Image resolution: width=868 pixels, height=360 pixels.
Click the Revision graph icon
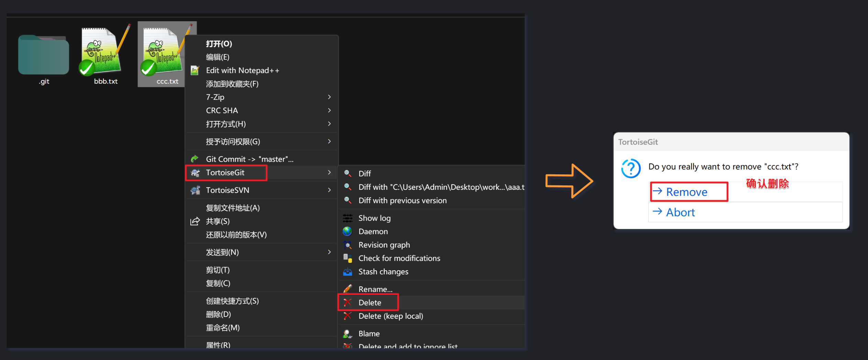coord(347,245)
